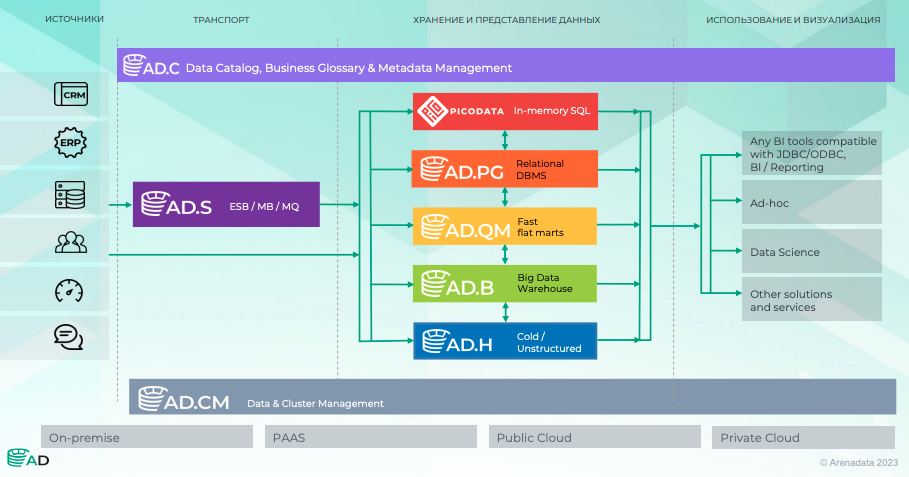Click the Big Data Warehouse label

[545, 283]
